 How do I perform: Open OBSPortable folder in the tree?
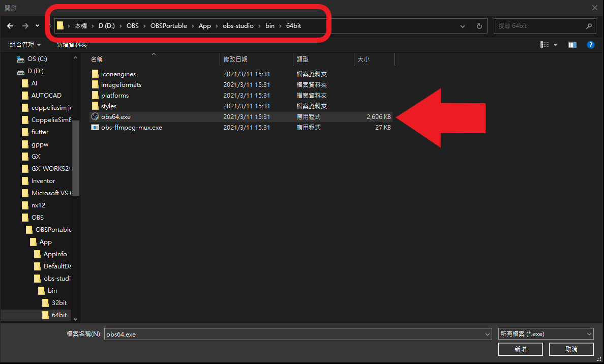click(x=53, y=230)
